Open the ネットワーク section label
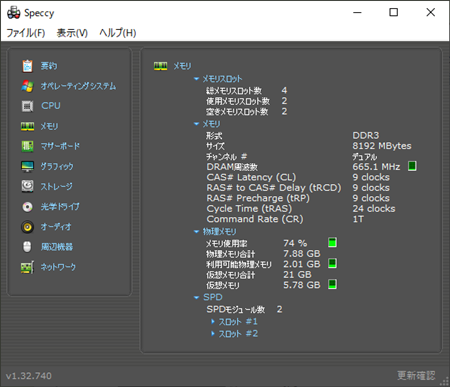Screen dimensions: 450x387 click(x=58, y=267)
